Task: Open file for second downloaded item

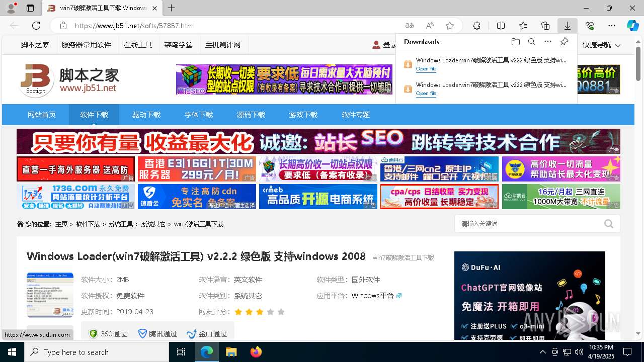Action: [x=426, y=94]
